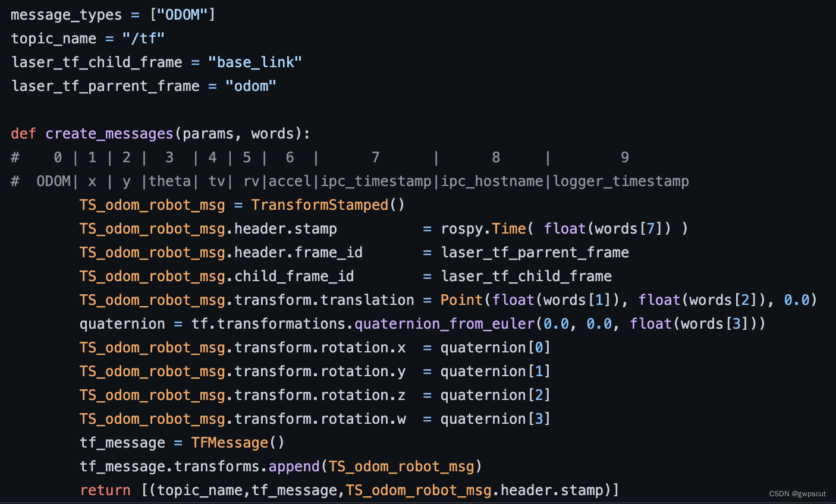The image size is (836, 504).
Task: Click transform.translation attribute text
Action: pos(324,300)
